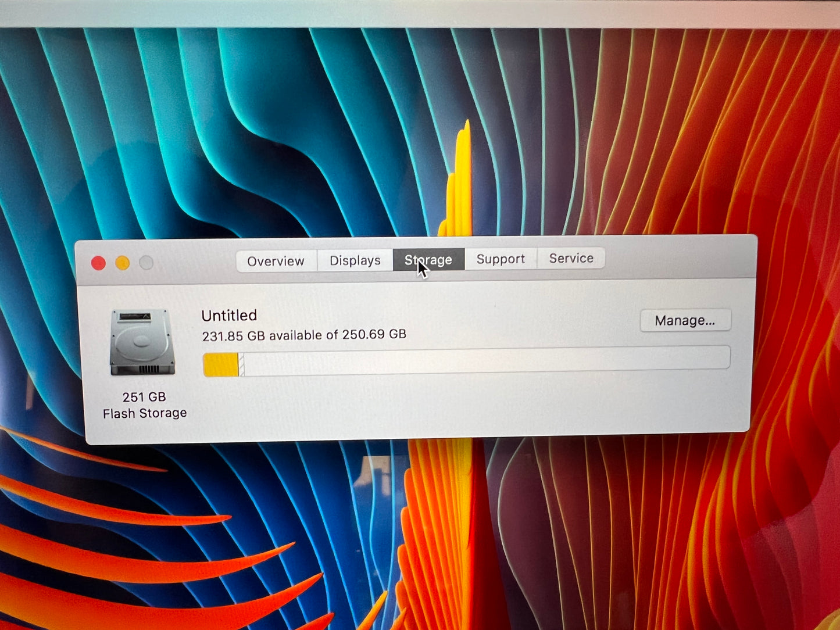Click the highlighted Storage tab label
Image resolution: width=840 pixels, height=630 pixels.
pos(428,259)
